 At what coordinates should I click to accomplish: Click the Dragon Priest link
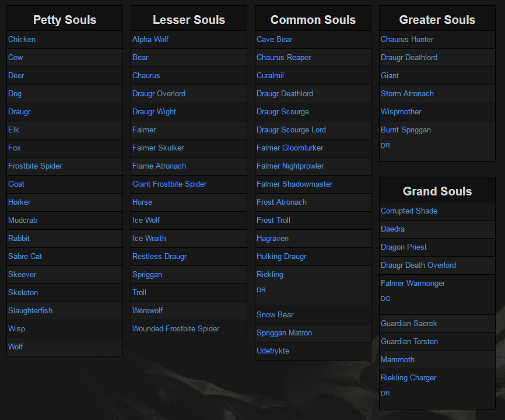[x=404, y=247]
